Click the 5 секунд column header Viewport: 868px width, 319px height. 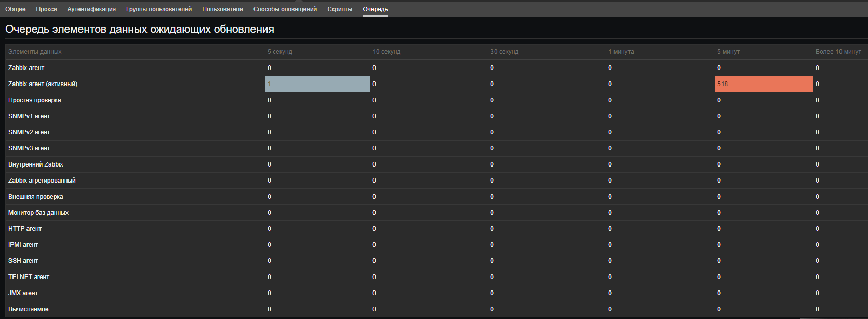pos(280,52)
